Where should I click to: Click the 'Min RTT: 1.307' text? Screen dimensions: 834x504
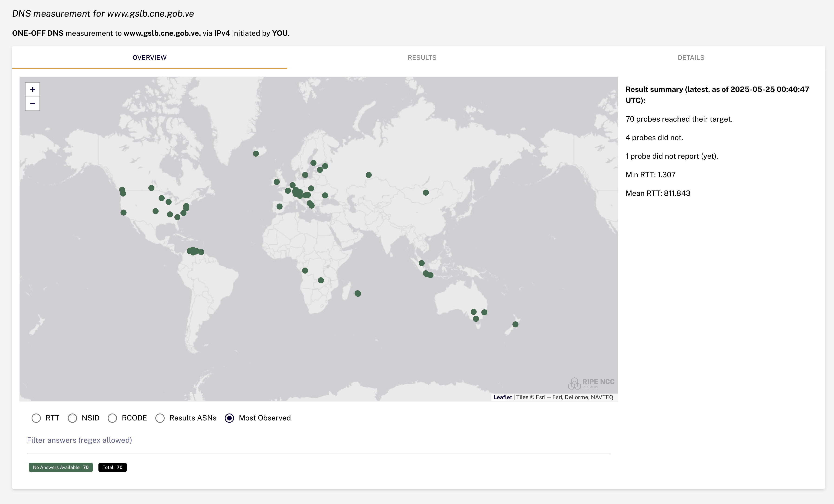(650, 175)
